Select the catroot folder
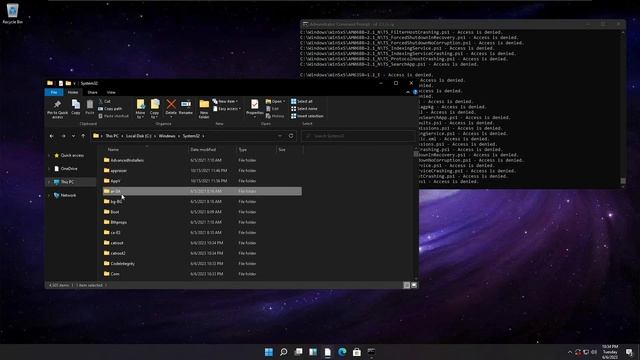This screenshot has width=640, height=360. pos(117,243)
